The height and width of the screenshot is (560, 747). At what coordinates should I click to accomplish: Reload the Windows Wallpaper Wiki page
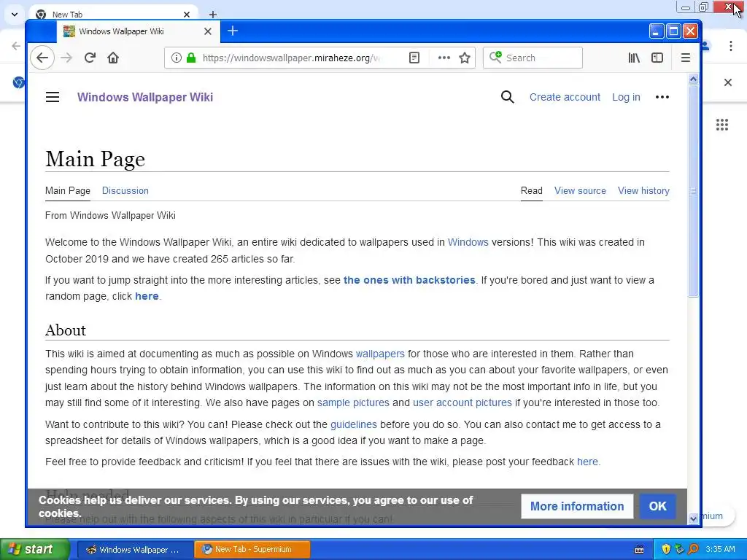[90, 58]
